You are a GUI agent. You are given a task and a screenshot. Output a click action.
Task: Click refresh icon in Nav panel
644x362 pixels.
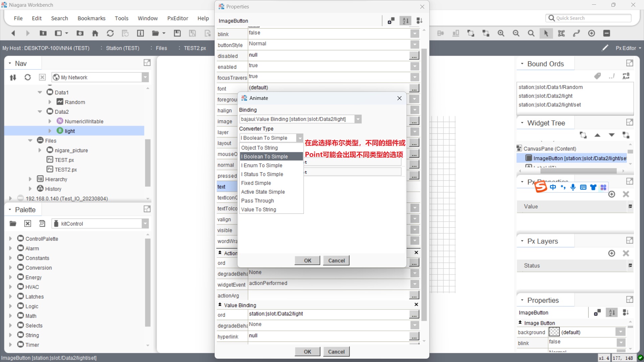pos(28,77)
